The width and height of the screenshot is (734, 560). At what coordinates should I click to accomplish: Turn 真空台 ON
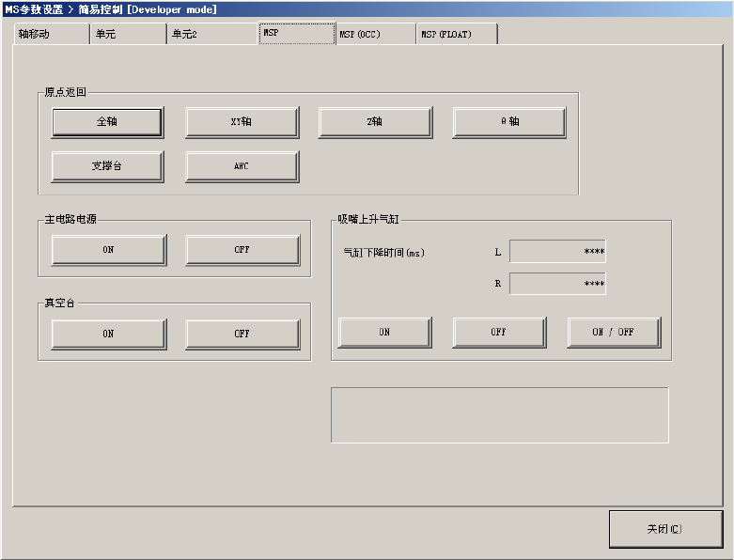click(x=109, y=334)
